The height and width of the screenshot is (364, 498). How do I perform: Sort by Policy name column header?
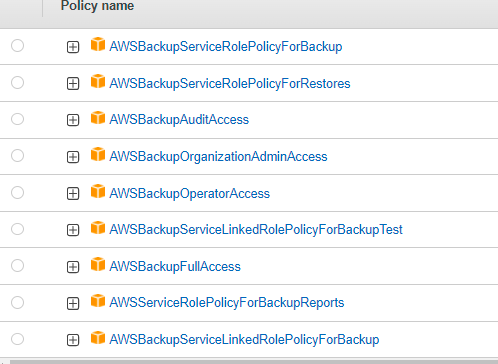pyautogui.click(x=97, y=6)
